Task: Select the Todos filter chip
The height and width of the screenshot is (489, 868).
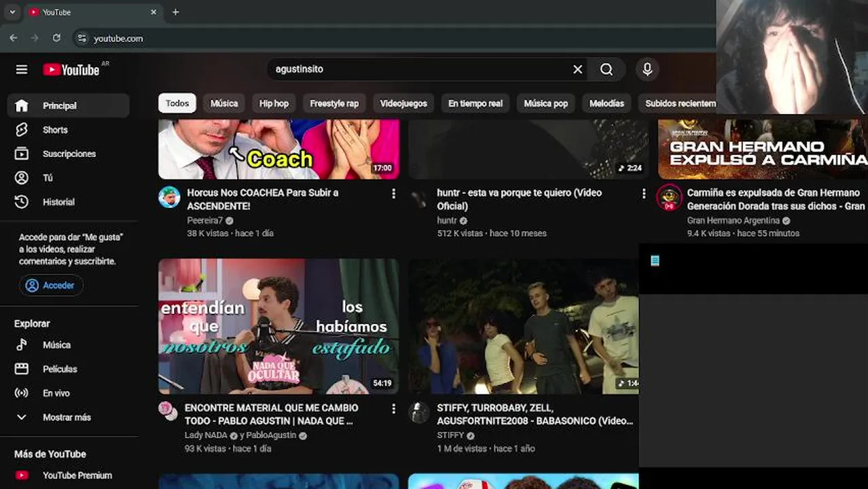Action: click(x=177, y=103)
